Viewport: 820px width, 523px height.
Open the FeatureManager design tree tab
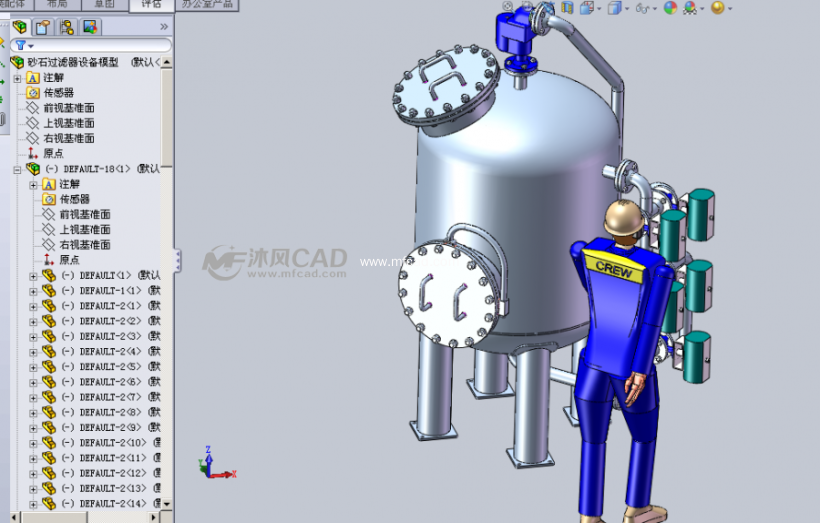19,27
